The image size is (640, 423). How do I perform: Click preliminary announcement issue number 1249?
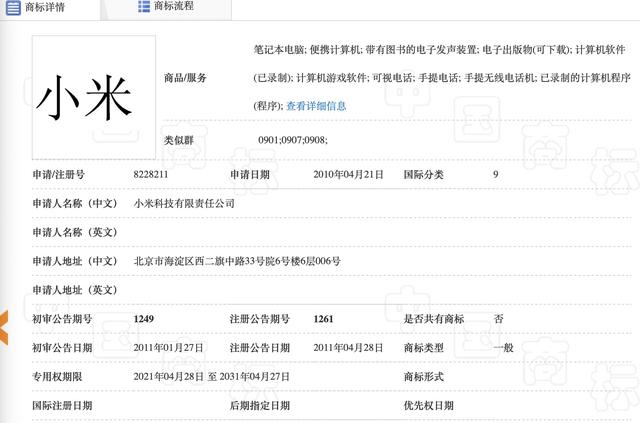click(144, 319)
